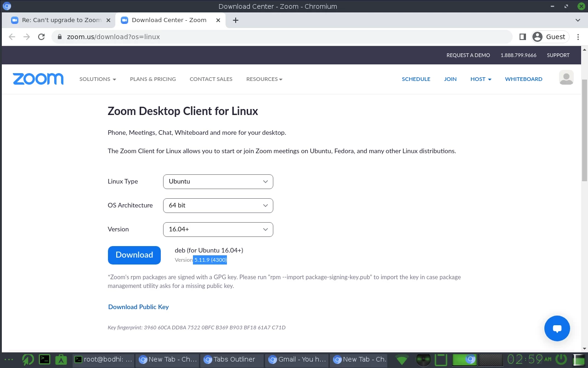Click the Chromium icon in the title bar
This screenshot has height=368, width=588.
pos(6,6)
